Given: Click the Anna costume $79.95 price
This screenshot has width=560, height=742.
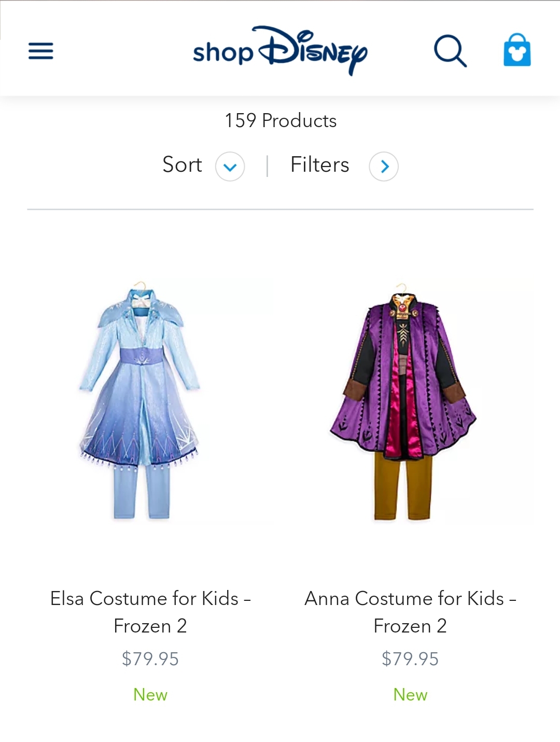Looking at the screenshot, I should (410, 659).
